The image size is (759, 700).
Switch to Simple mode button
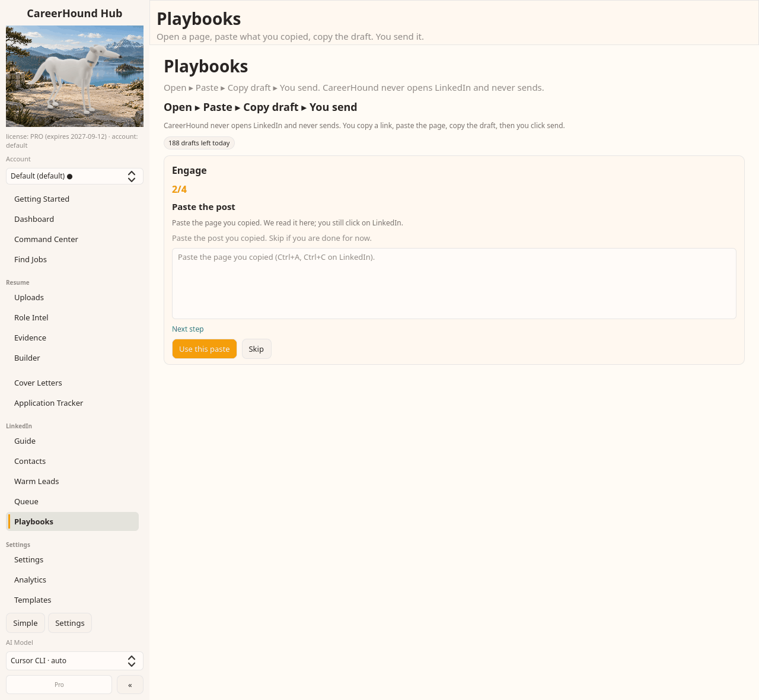[25, 623]
